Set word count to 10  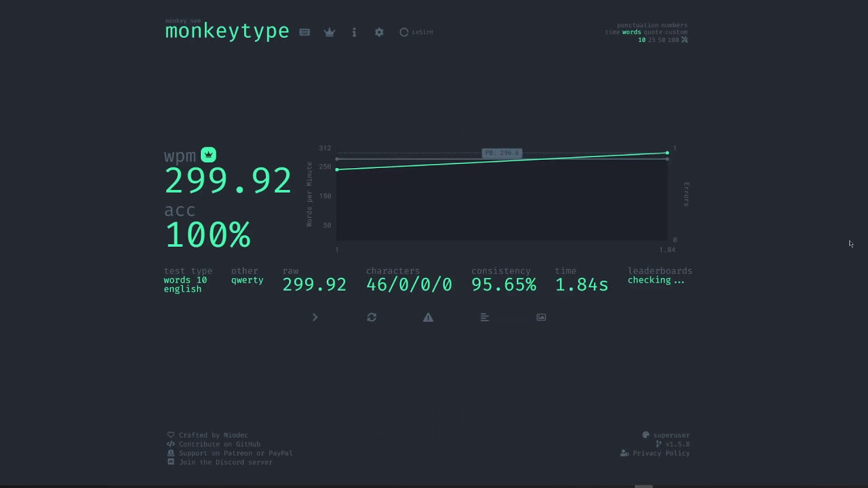coord(642,40)
